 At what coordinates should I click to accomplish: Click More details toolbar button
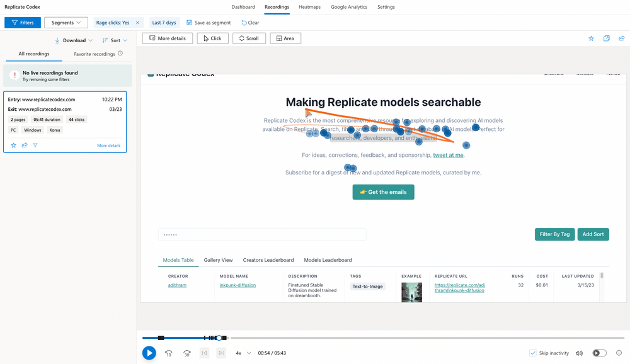(168, 38)
